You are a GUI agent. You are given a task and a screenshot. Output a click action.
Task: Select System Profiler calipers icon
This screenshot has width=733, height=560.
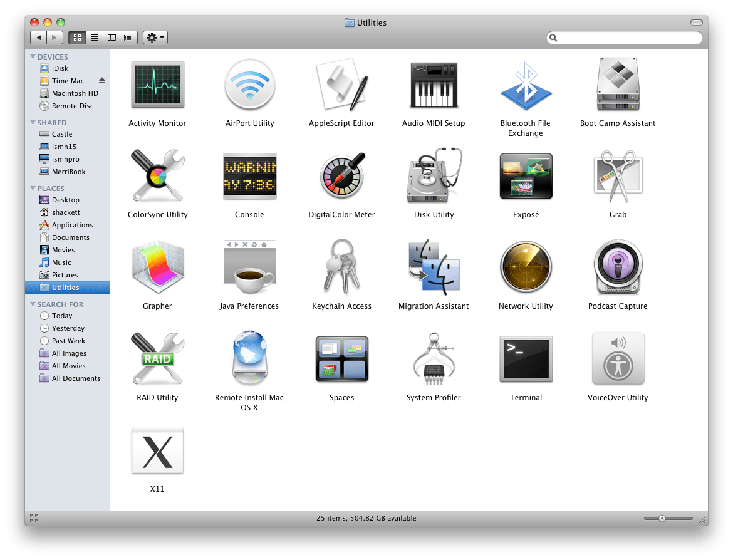[434, 358]
